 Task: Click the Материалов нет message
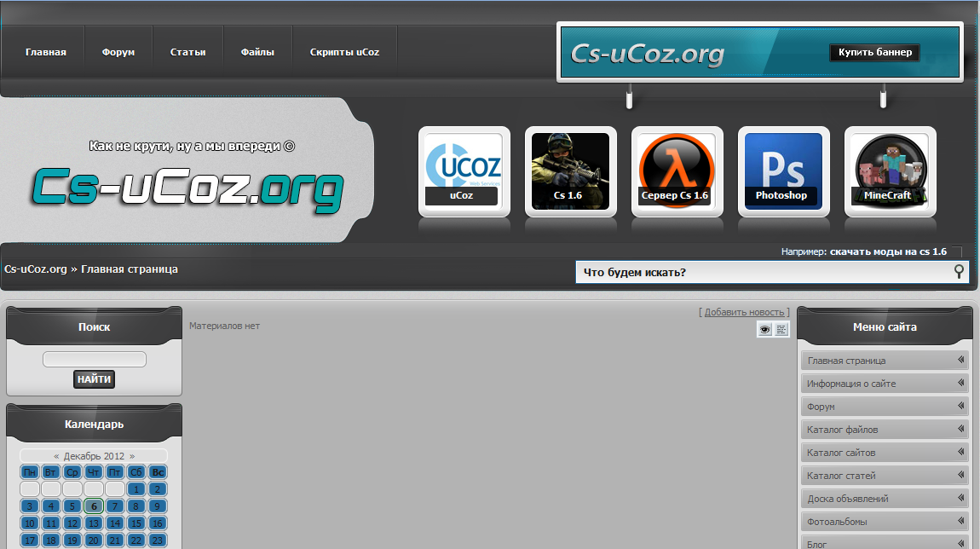pos(224,326)
